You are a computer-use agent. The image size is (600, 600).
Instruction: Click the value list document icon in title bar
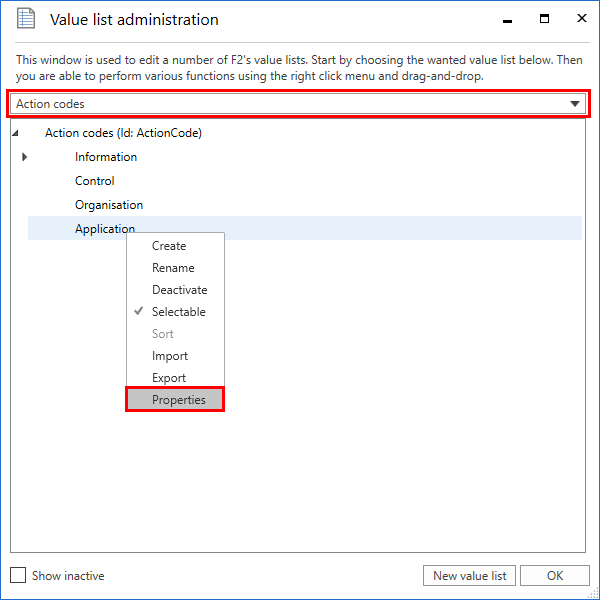(x=26, y=20)
